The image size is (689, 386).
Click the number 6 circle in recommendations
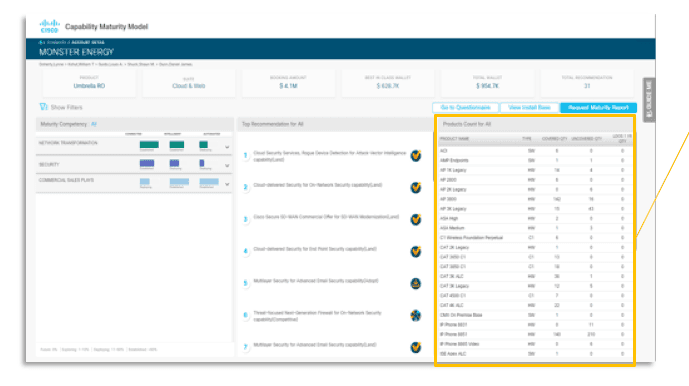pos(246,315)
